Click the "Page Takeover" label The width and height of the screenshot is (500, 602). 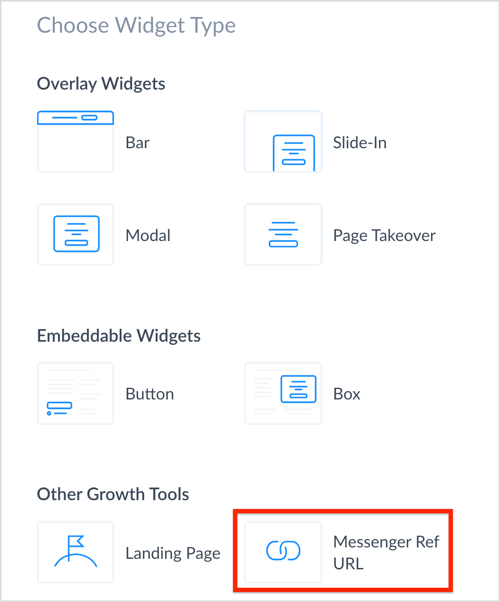(x=384, y=236)
